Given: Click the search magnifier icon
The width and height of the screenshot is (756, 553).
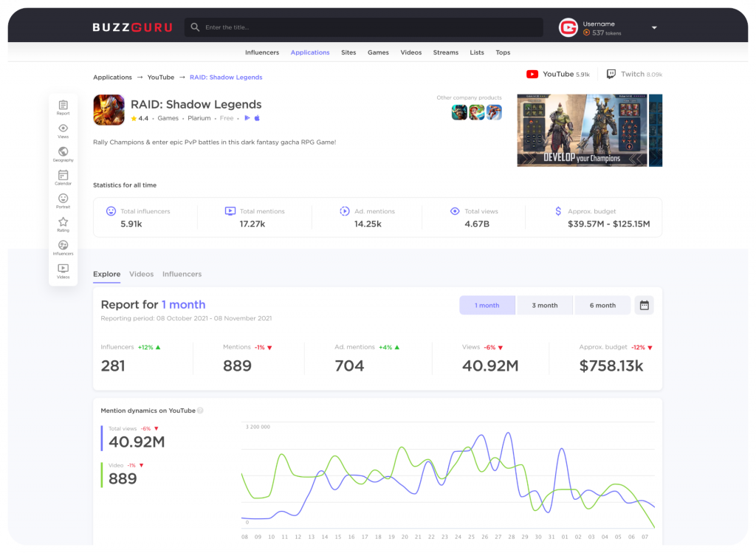Looking at the screenshot, I should point(195,27).
